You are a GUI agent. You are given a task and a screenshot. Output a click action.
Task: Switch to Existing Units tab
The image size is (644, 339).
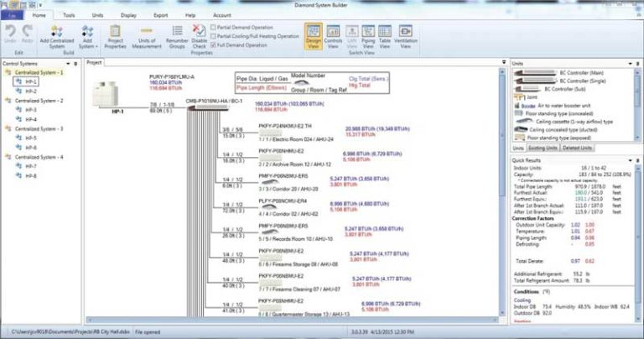543,148
